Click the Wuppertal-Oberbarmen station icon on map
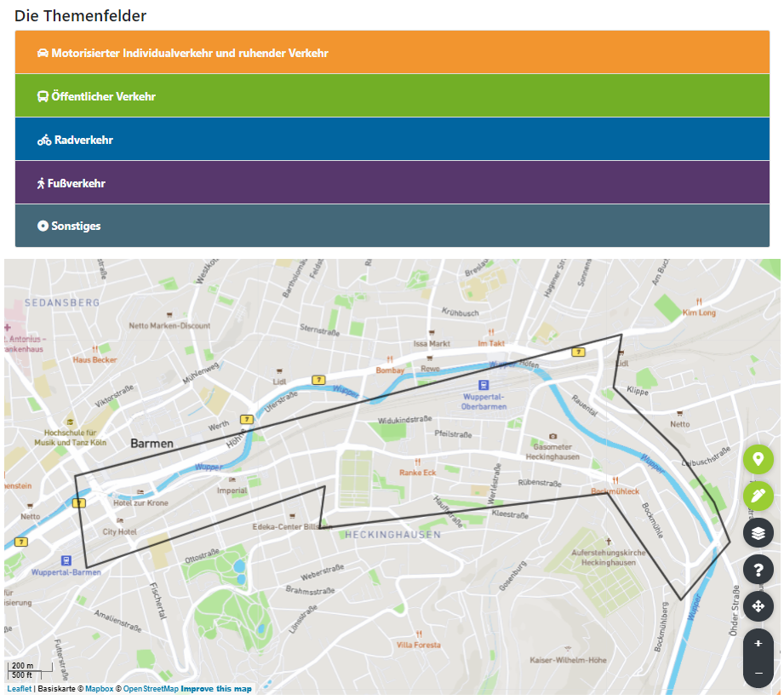The image size is (784, 700). 484,385
